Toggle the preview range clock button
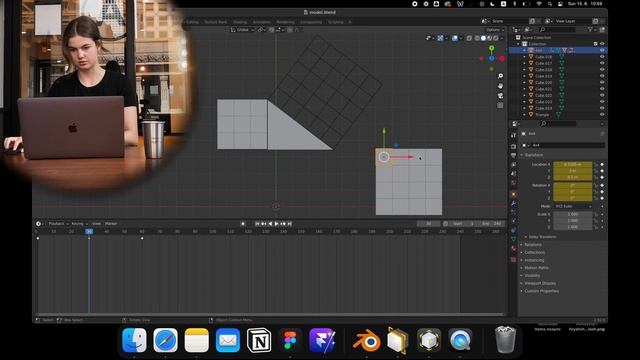 tap(445, 224)
